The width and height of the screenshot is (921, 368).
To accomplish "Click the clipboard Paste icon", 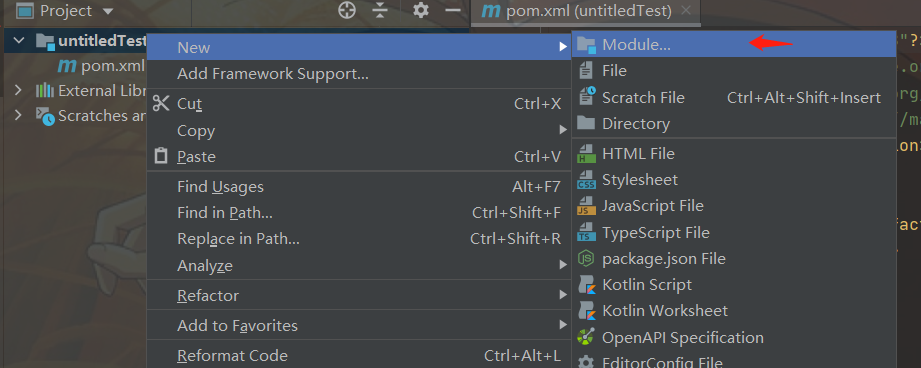I will click(x=160, y=156).
